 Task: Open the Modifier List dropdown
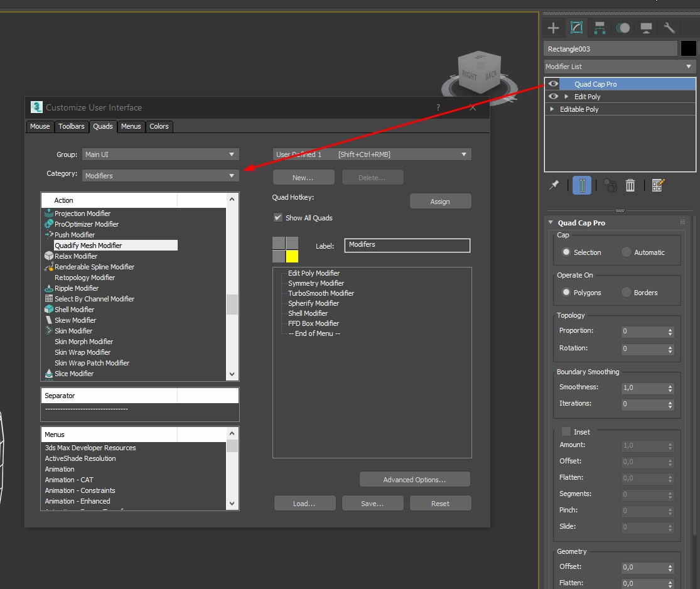pos(619,67)
